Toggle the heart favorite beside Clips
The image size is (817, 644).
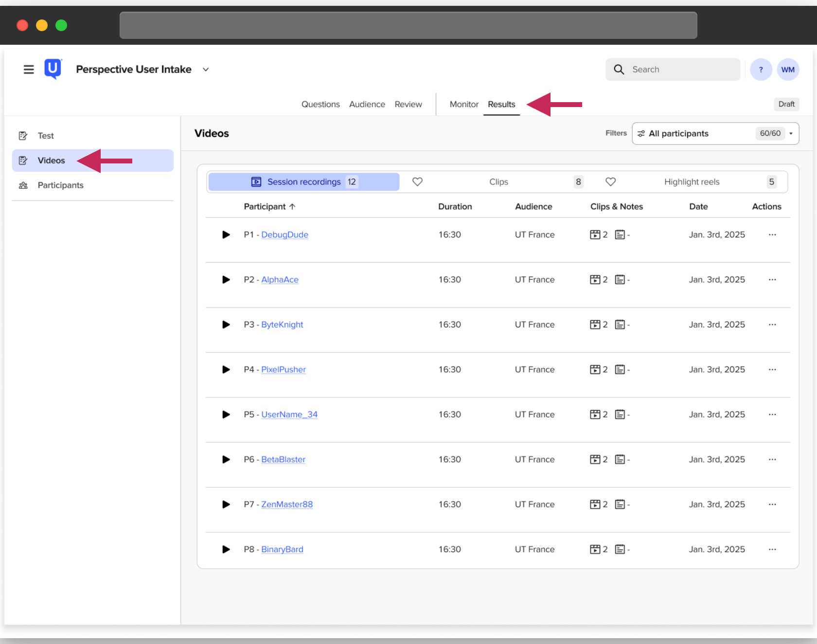click(x=417, y=181)
